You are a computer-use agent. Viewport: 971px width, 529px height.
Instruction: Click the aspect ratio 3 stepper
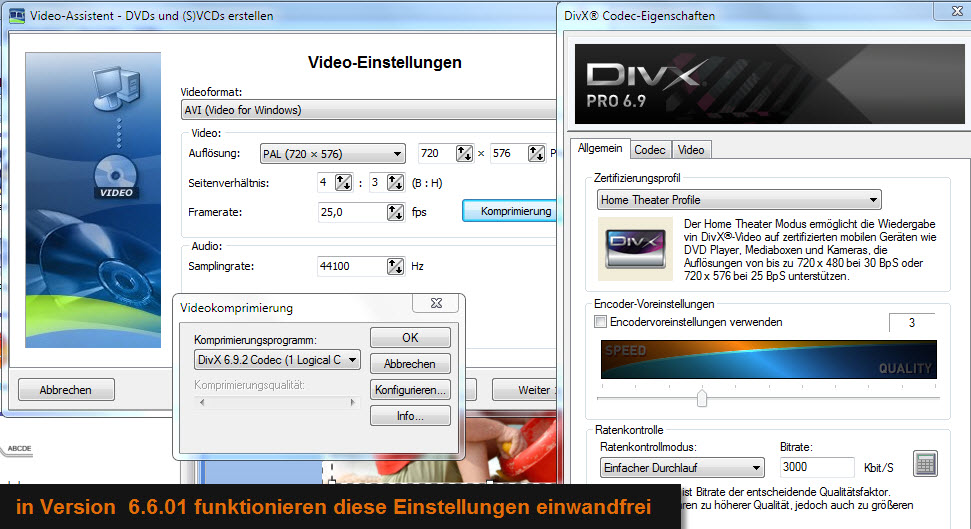pyautogui.click(x=395, y=182)
